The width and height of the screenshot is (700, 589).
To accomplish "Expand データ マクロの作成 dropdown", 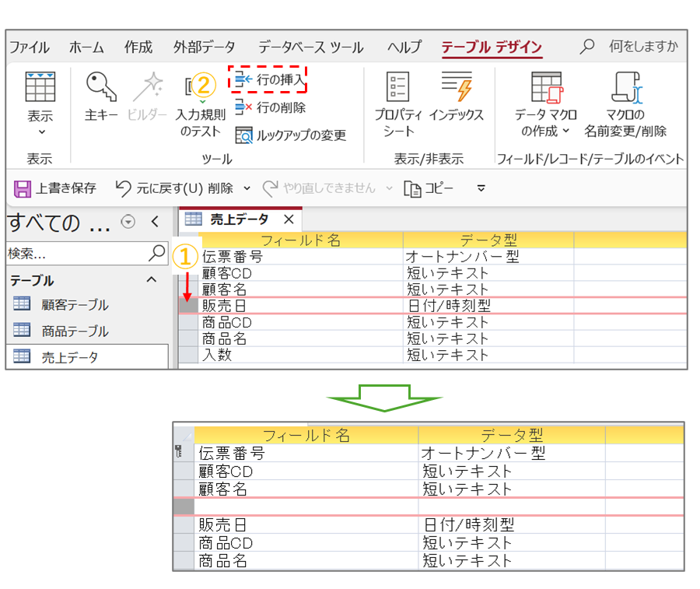I will tap(545, 131).
